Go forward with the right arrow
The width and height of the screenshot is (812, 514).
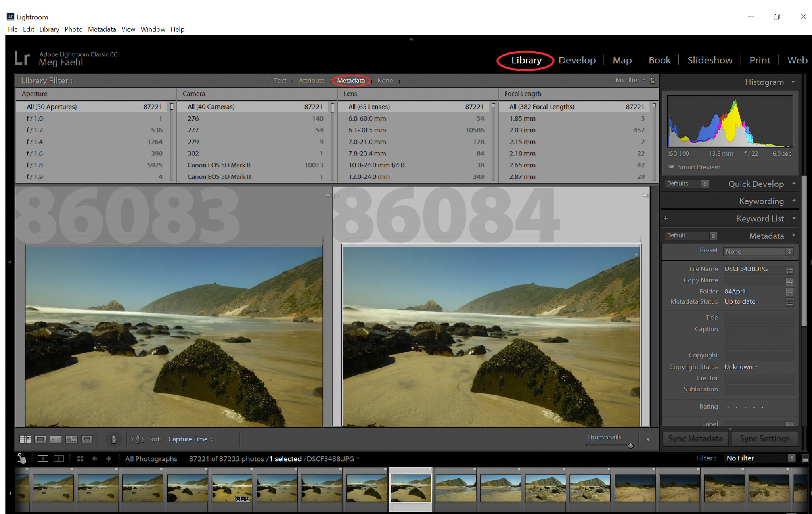pos(109,459)
